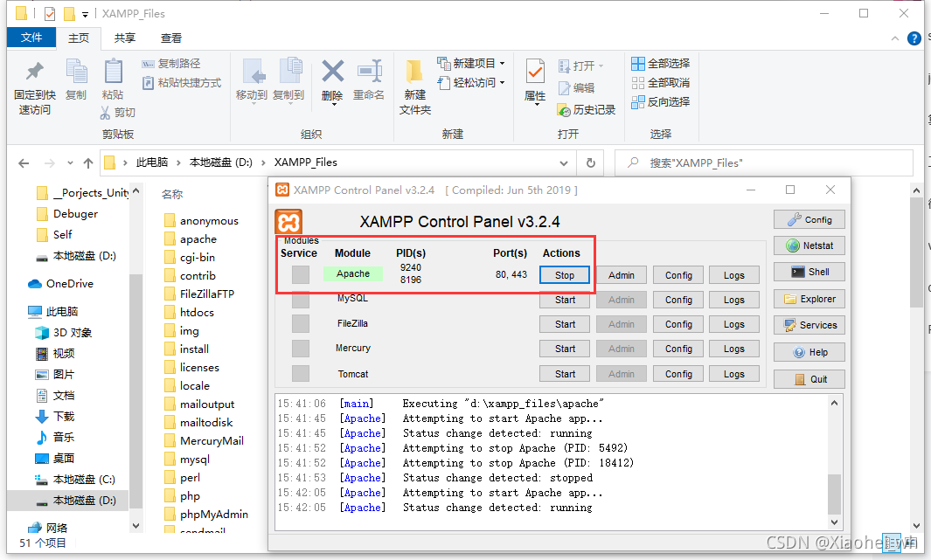Click the Move to (移动到) icon
This screenshot has width=931, height=560.
point(253,73)
